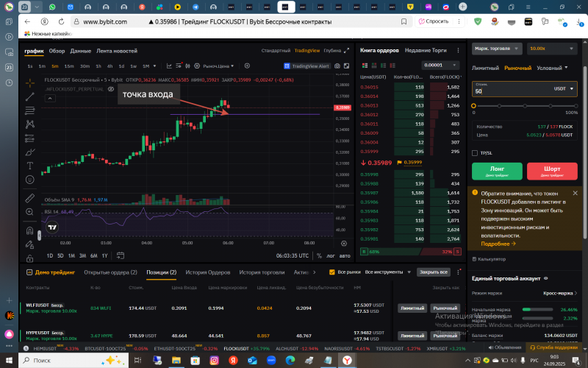The image size is (588, 368).
Task: Activate the zoom in tool
Action: 30,212
